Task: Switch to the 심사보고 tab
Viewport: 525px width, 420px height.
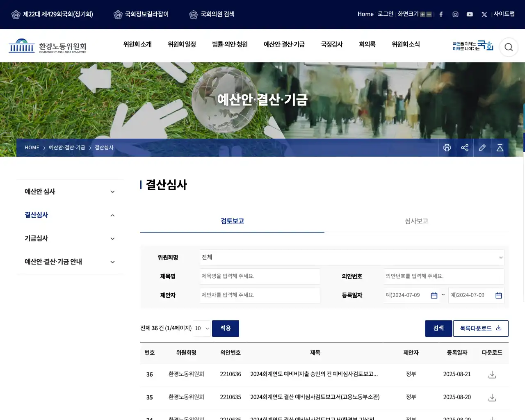Action: (x=416, y=221)
